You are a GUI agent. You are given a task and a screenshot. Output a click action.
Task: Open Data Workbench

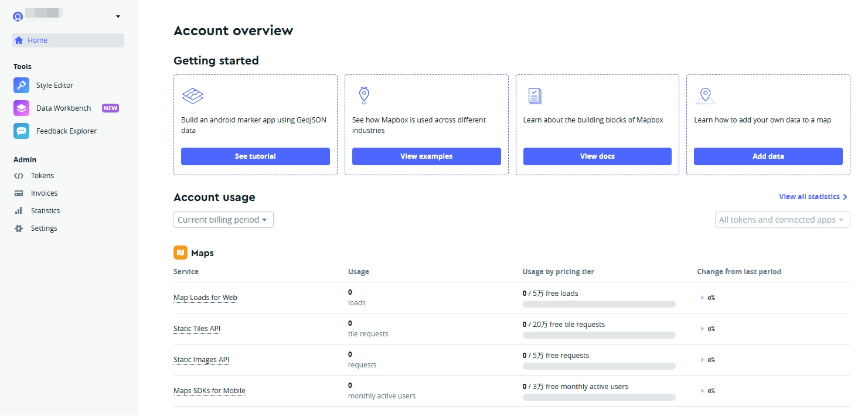coord(63,108)
